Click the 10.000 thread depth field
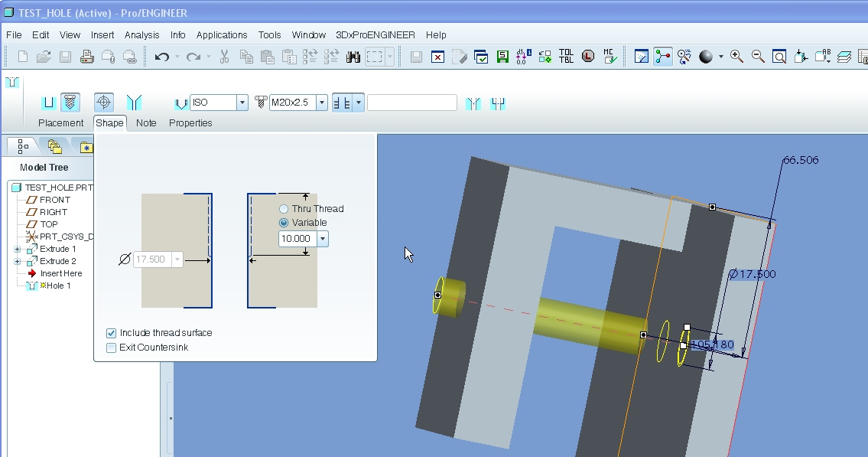The width and height of the screenshot is (868, 457). (x=297, y=239)
